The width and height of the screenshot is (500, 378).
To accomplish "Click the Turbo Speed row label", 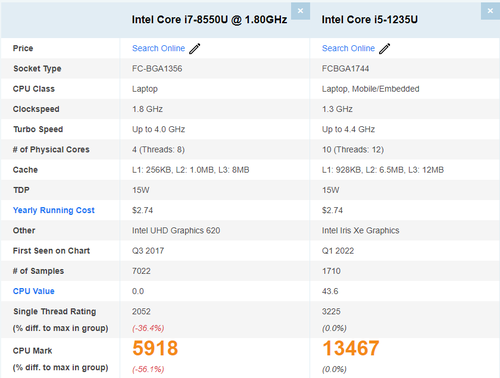I will [38, 129].
